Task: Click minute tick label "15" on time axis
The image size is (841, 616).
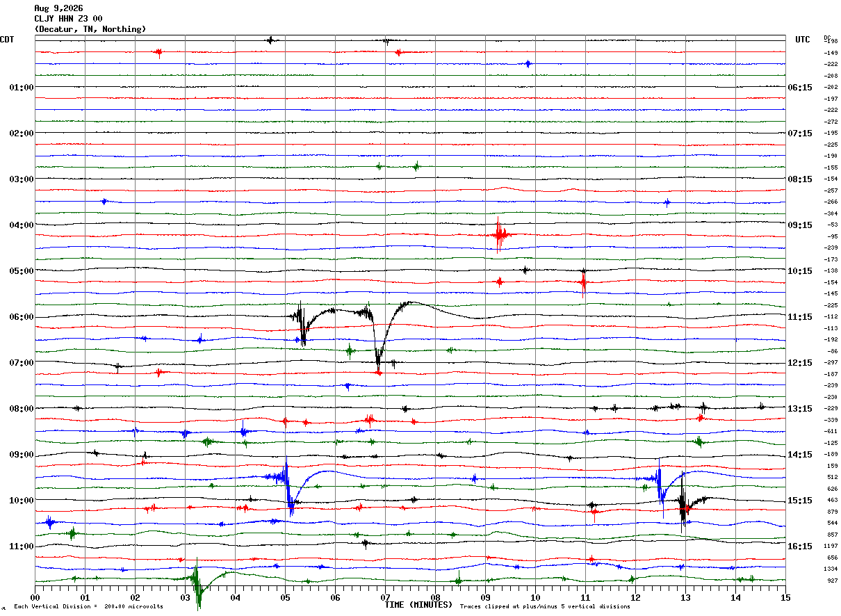Action: 785,597
